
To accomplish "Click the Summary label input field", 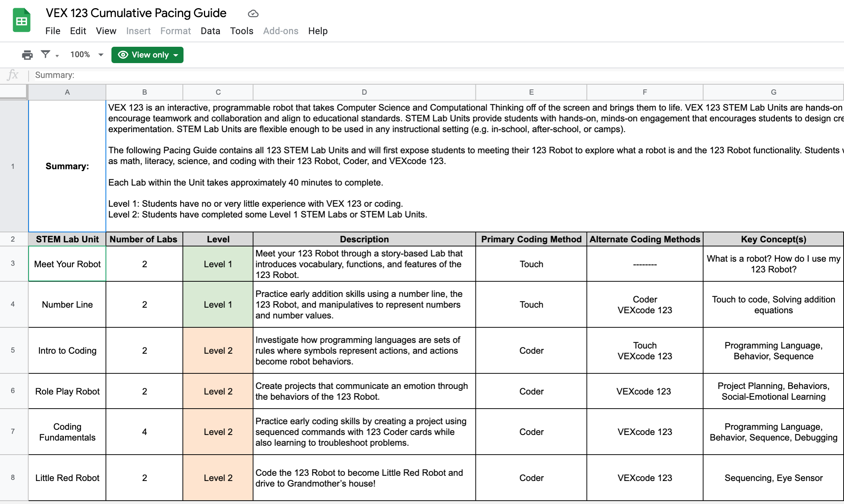I will pyautogui.click(x=437, y=75).
